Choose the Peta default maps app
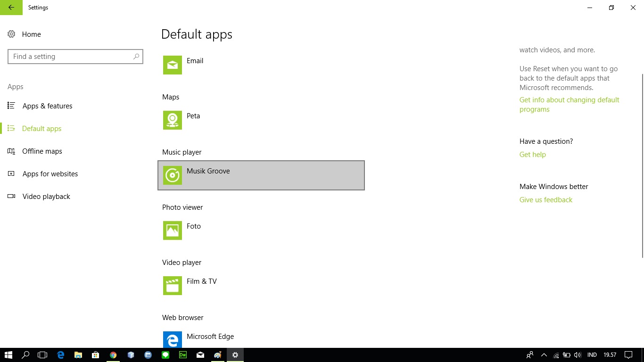644x362 pixels. coord(261,120)
